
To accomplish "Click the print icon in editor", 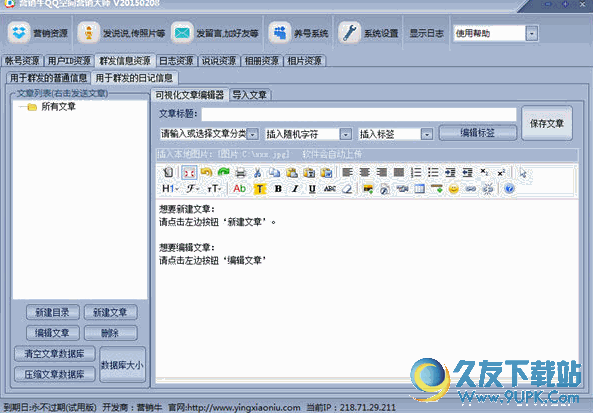I will click(241, 172).
